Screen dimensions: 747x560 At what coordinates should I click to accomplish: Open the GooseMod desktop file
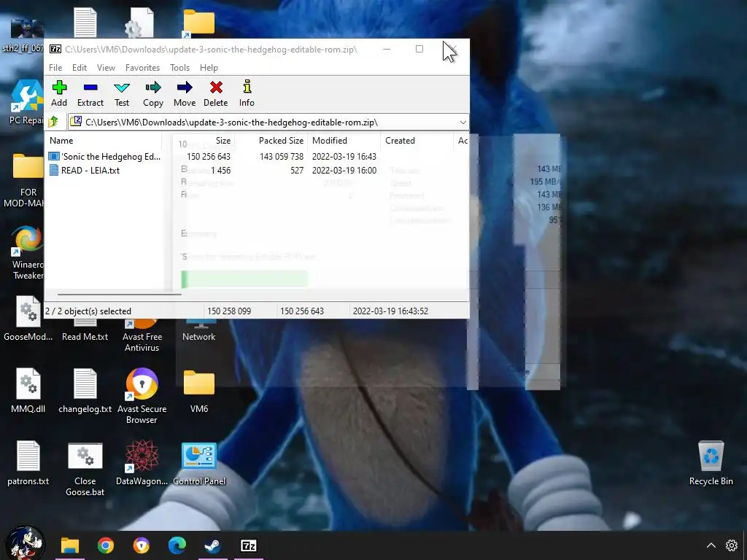[x=28, y=319]
